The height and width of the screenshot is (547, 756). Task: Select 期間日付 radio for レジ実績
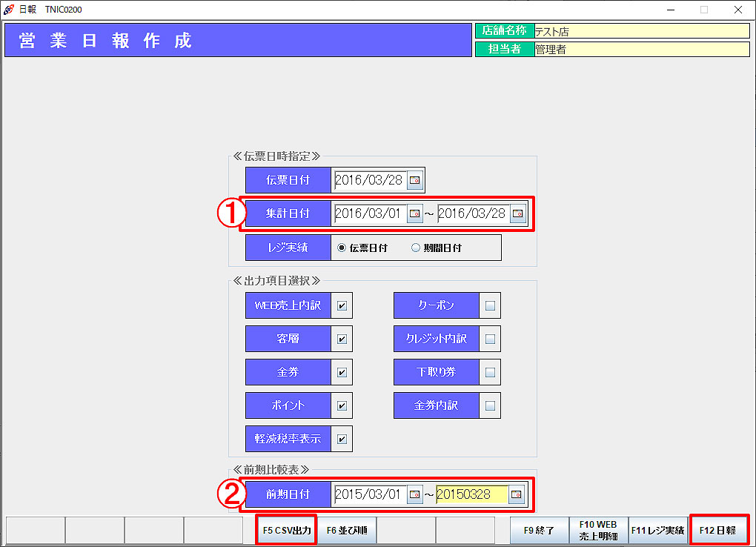(416, 248)
